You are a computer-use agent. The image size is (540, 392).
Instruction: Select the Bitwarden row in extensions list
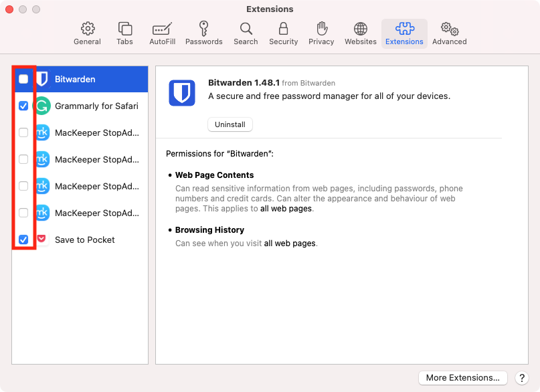(x=80, y=79)
